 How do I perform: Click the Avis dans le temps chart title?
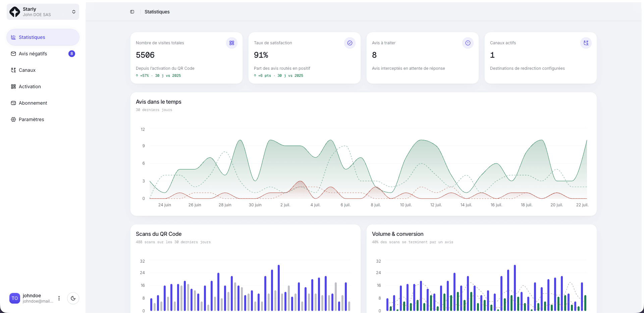click(x=159, y=102)
